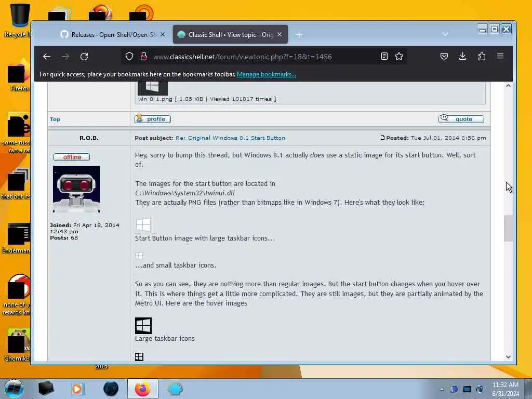
Task: Click R.O.B. robot avatar image
Action: pos(76,189)
